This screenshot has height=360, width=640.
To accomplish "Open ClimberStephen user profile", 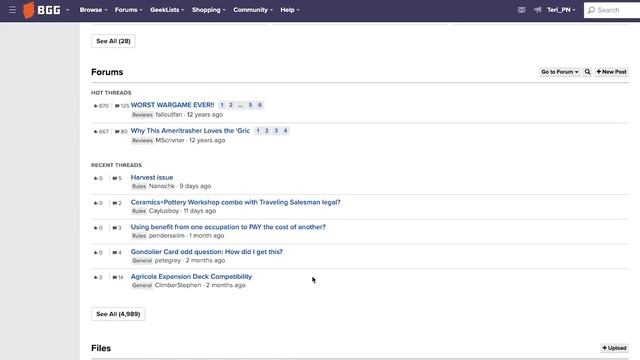I will tap(178, 285).
